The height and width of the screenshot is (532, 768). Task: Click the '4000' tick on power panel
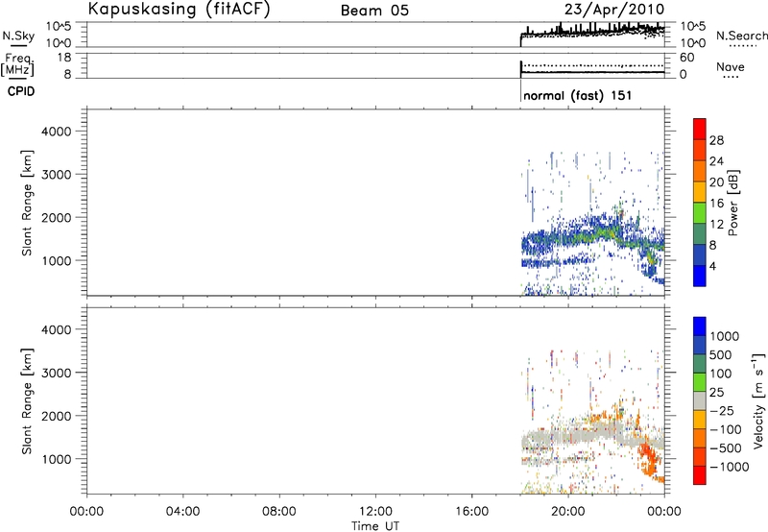57,132
